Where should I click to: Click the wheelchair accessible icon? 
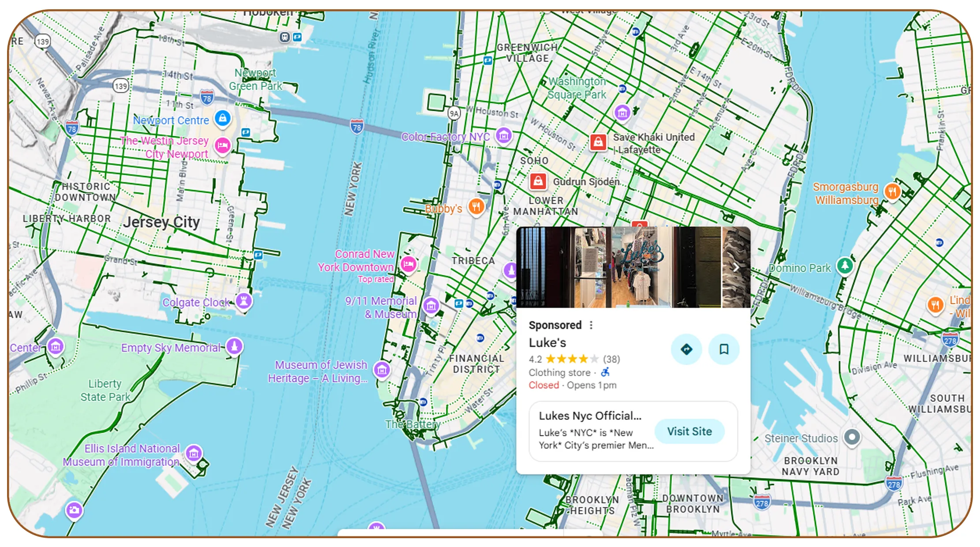605,372
